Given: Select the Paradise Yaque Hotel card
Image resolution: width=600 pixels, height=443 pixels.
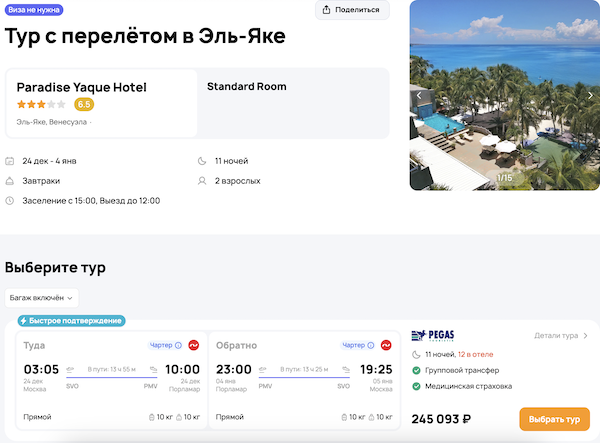Looking at the screenshot, I should [x=101, y=103].
